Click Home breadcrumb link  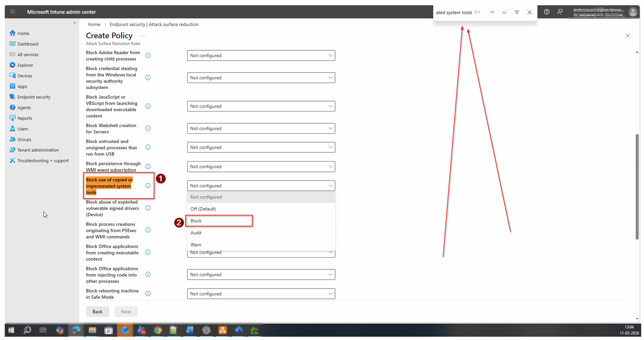tap(94, 24)
